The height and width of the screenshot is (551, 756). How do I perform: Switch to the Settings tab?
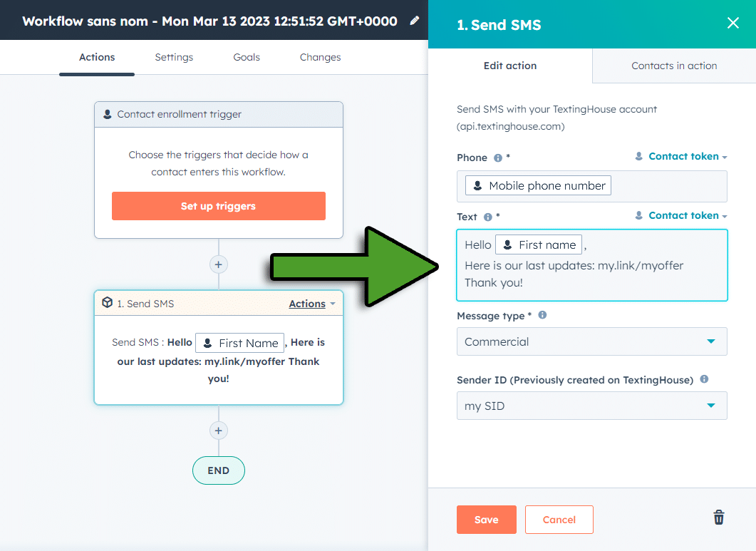[x=174, y=57]
